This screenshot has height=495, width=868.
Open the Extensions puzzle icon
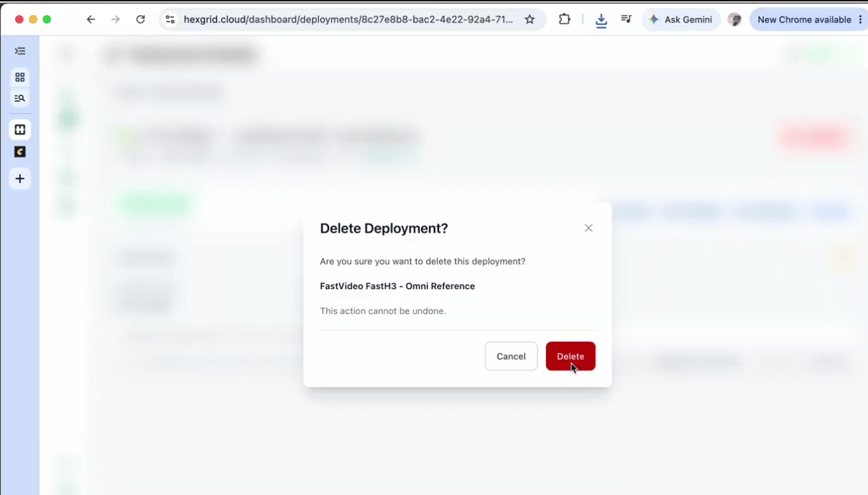pos(565,19)
